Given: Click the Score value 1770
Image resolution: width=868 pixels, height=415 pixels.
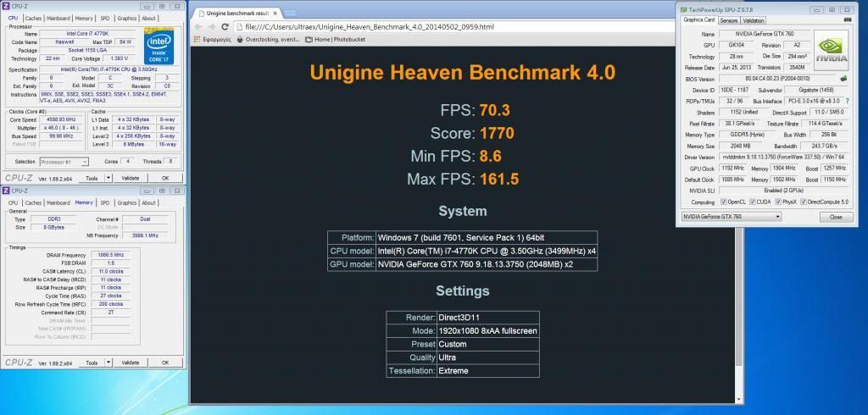Looking at the screenshot, I should point(497,133).
